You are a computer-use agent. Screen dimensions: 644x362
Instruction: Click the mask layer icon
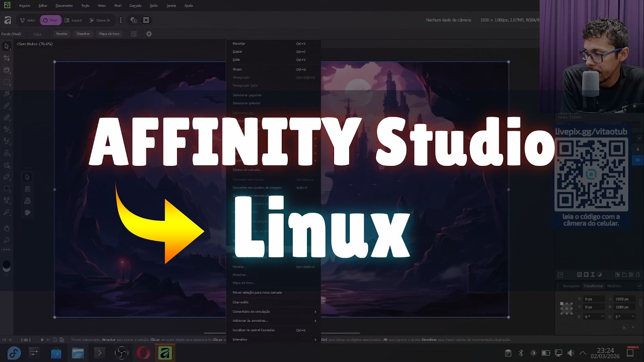(x=586, y=275)
